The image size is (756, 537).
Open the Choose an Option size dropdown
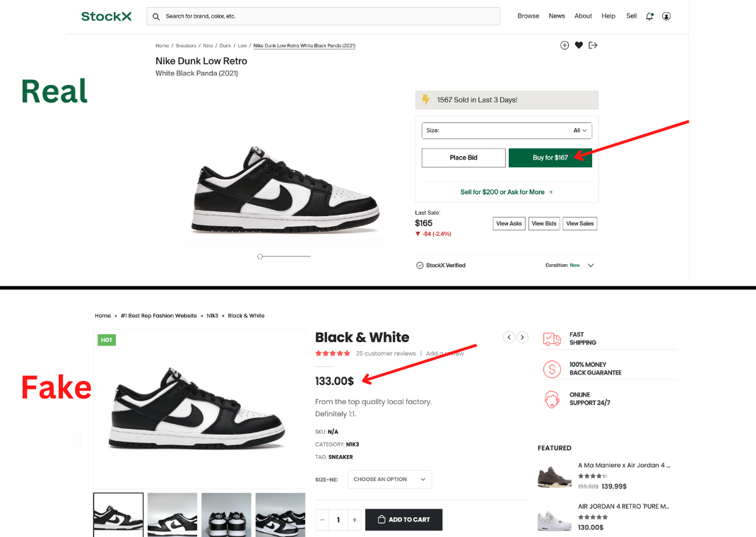(x=389, y=479)
